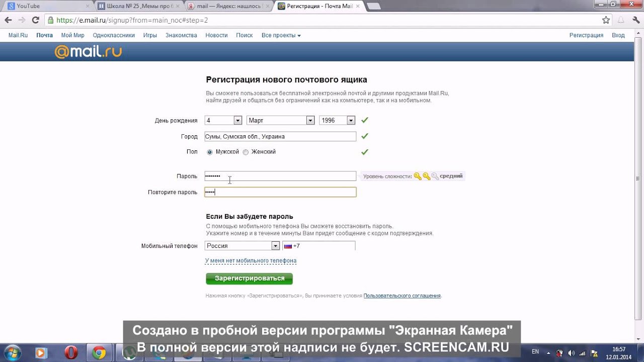Click the mobile phone number field
Screen dimensions: 644x362
click(x=319, y=246)
